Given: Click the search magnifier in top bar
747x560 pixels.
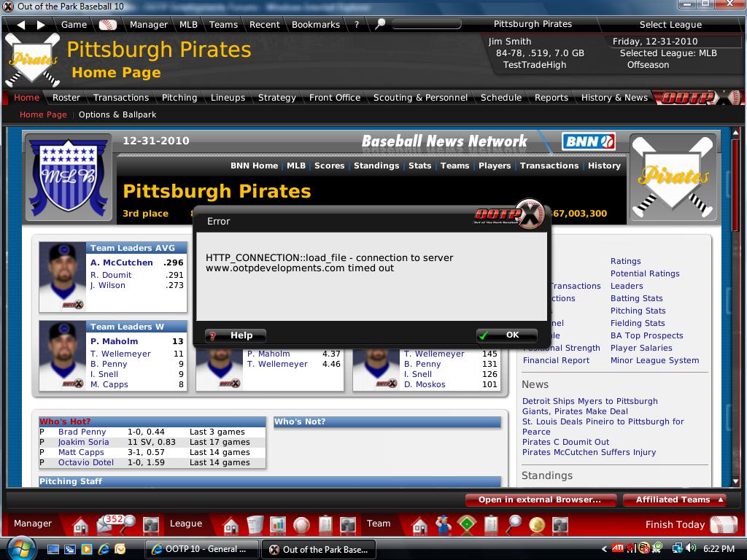Looking at the screenshot, I should click(x=379, y=24).
